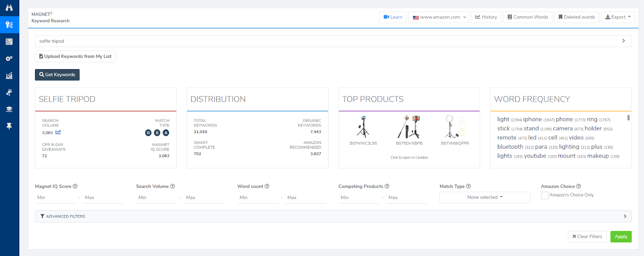Open the gears icon in the sidebar
The image size is (644, 256).
[x=9, y=58]
